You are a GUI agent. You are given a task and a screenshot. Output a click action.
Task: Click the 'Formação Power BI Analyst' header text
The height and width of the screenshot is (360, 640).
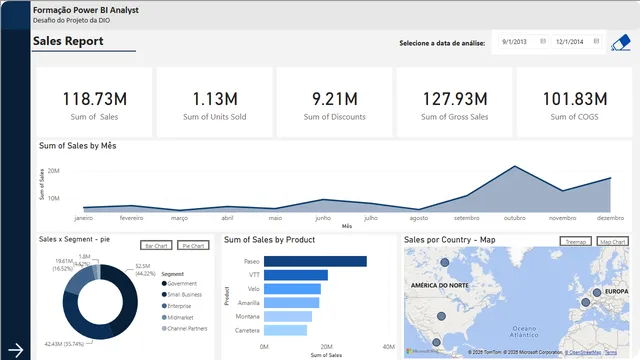click(x=86, y=10)
